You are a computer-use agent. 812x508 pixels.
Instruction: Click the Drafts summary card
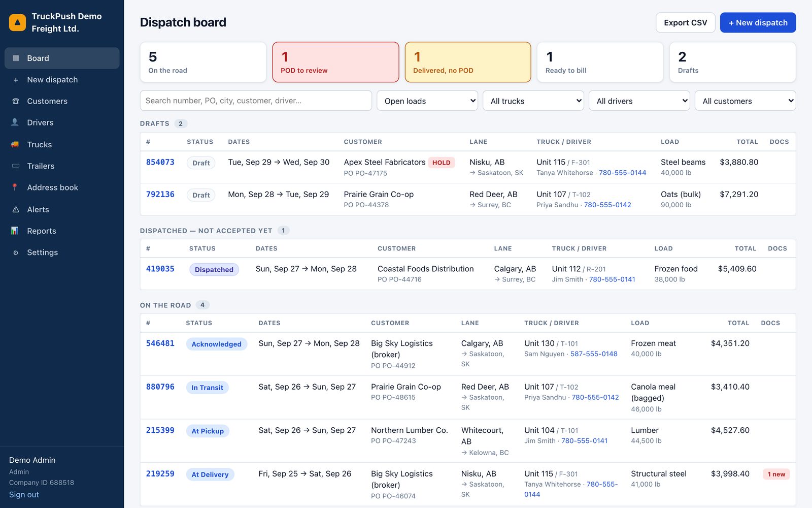click(732, 62)
